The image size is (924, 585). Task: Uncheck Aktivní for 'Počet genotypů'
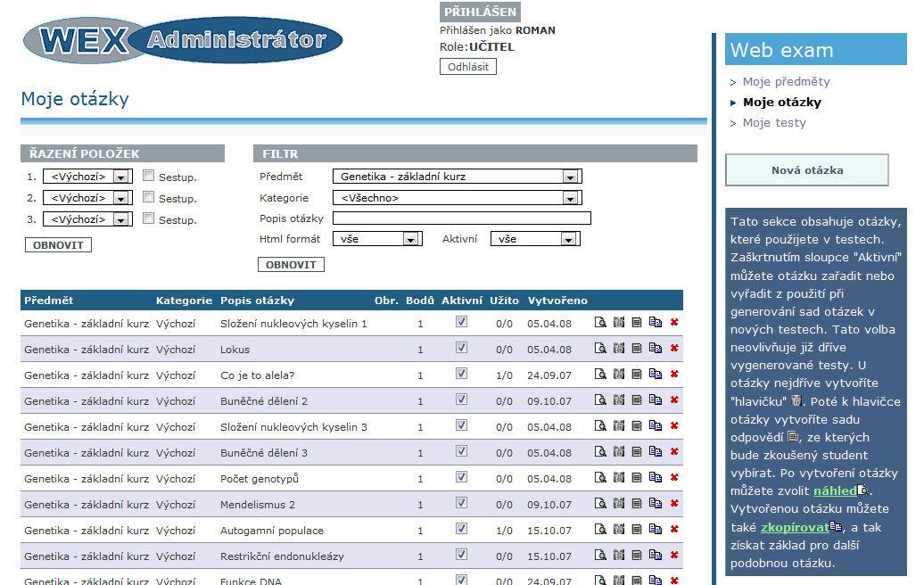click(461, 477)
